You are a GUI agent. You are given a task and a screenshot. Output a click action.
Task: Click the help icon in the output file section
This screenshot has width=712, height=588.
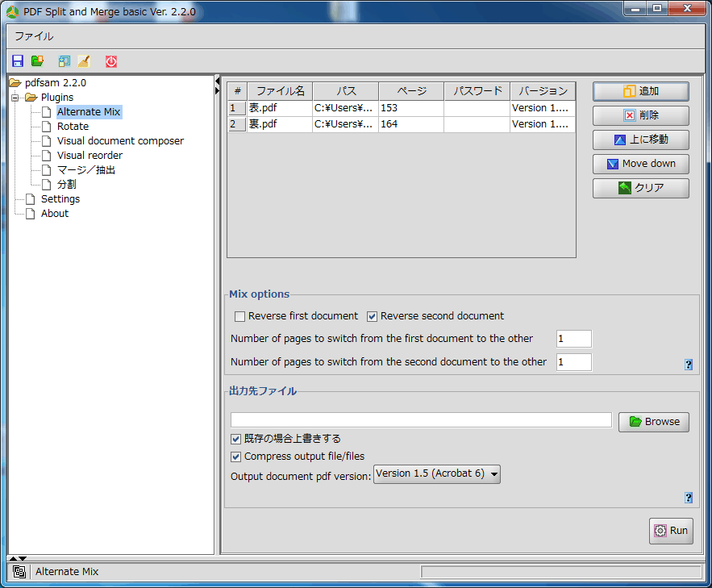(689, 498)
